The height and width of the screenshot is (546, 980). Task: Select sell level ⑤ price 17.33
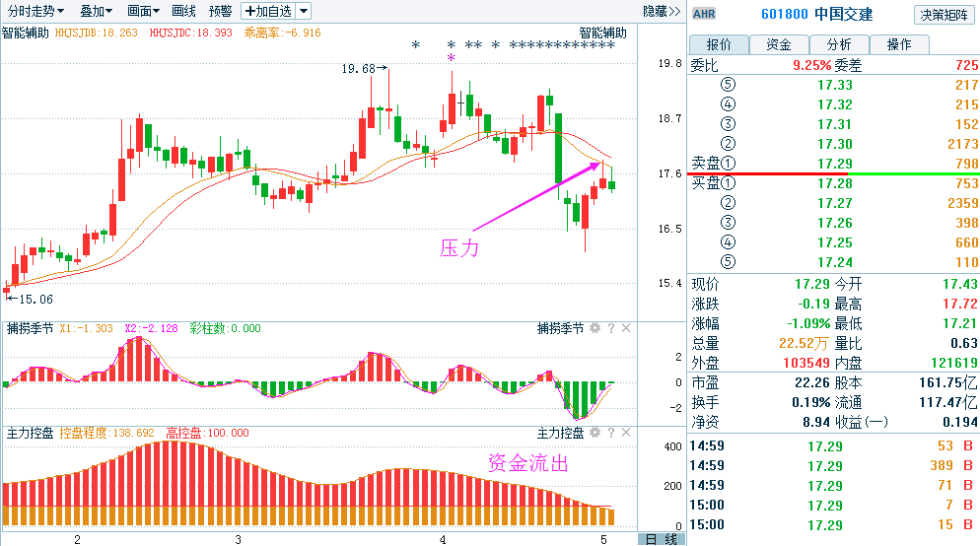(x=835, y=85)
